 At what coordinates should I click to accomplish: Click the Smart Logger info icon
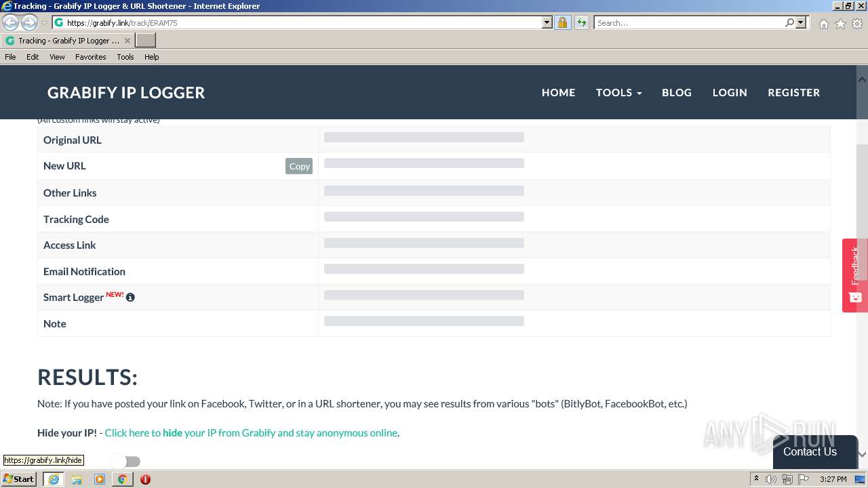pyautogui.click(x=130, y=297)
